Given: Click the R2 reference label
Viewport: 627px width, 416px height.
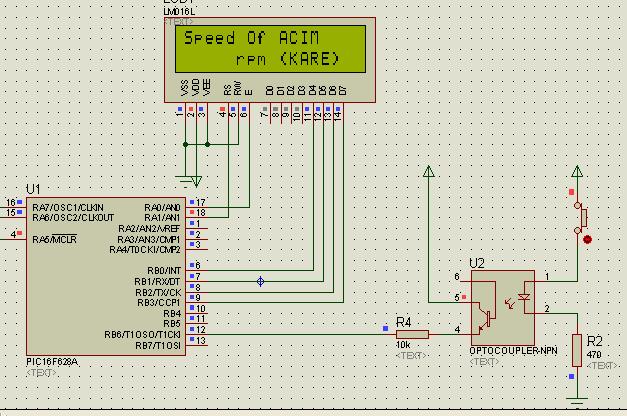Looking at the screenshot, I should (595, 341).
